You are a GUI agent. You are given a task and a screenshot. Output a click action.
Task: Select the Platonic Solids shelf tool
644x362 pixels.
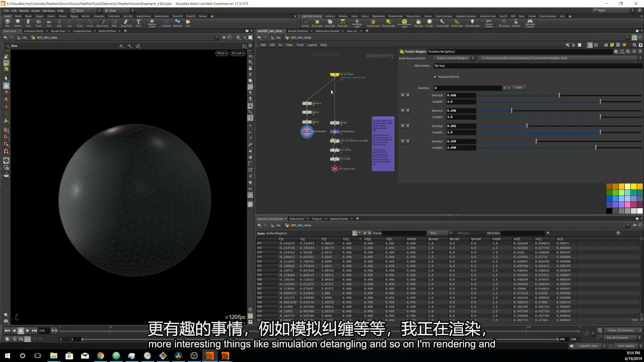[152, 23]
